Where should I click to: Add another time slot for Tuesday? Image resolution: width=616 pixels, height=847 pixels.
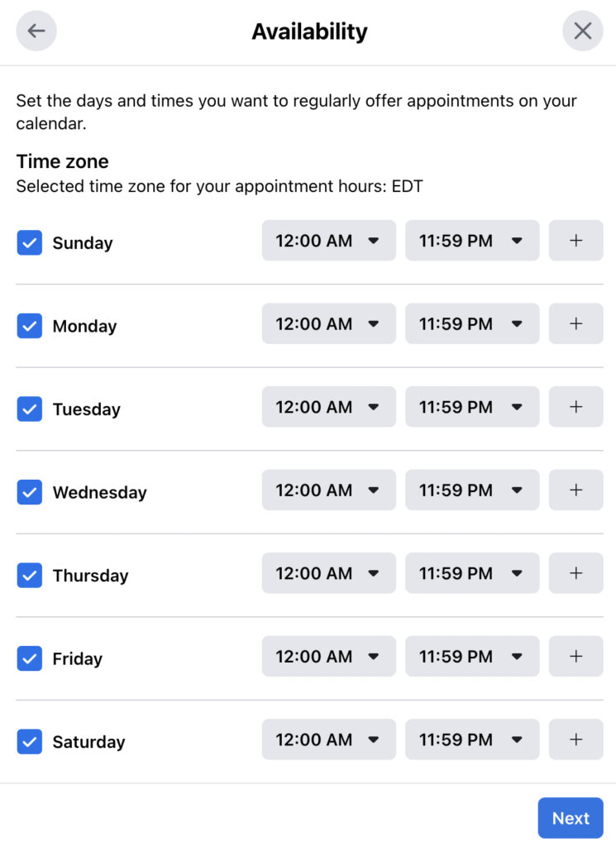[x=575, y=407]
